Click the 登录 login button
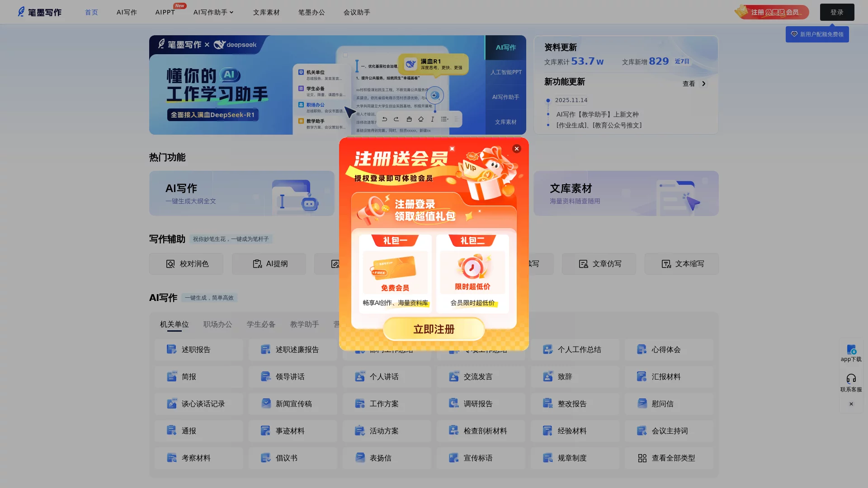868x488 pixels. (x=837, y=12)
